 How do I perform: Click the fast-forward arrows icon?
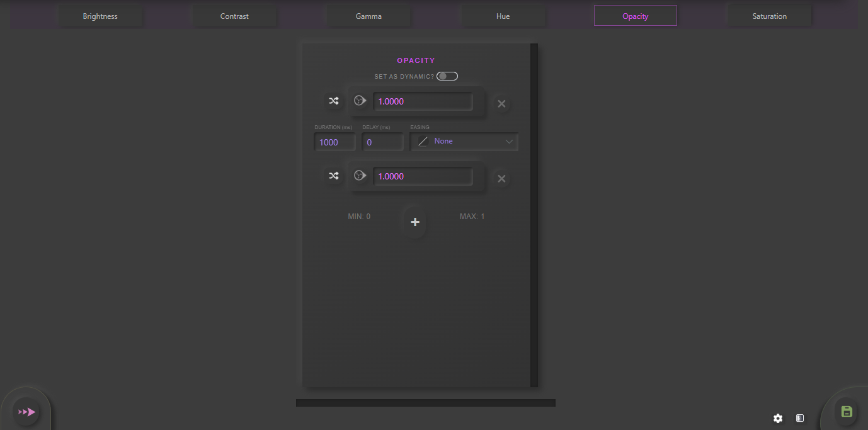[x=26, y=412]
